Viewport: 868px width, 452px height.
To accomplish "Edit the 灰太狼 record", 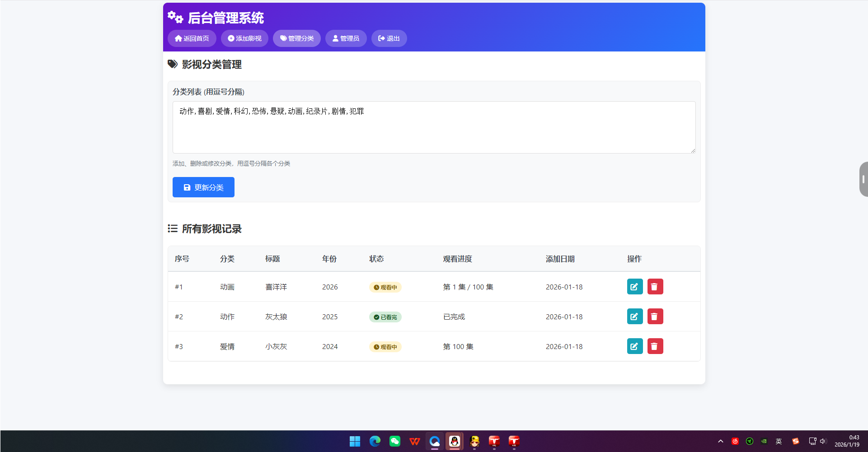I will pos(634,316).
